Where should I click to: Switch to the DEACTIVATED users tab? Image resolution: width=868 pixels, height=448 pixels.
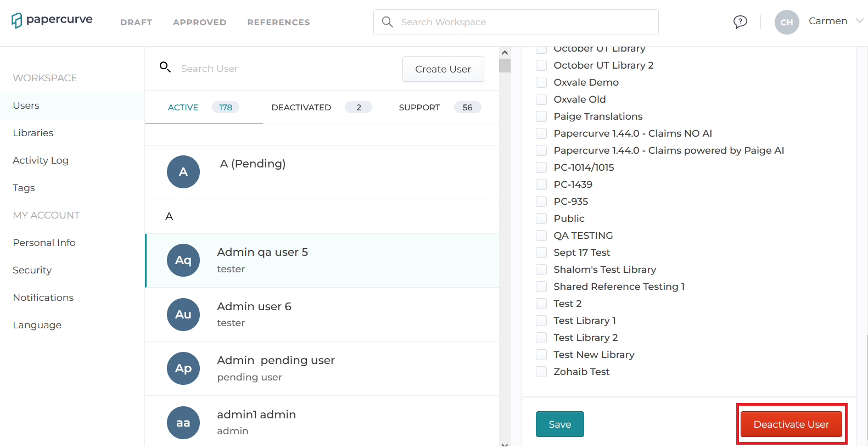(322, 108)
